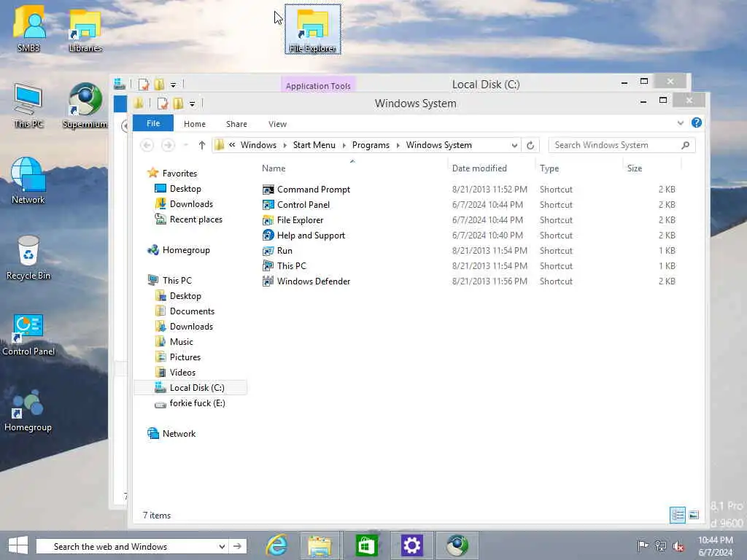Screen dimensions: 747x560
Task: Click File Explorer taskbar button
Action: click(320, 545)
